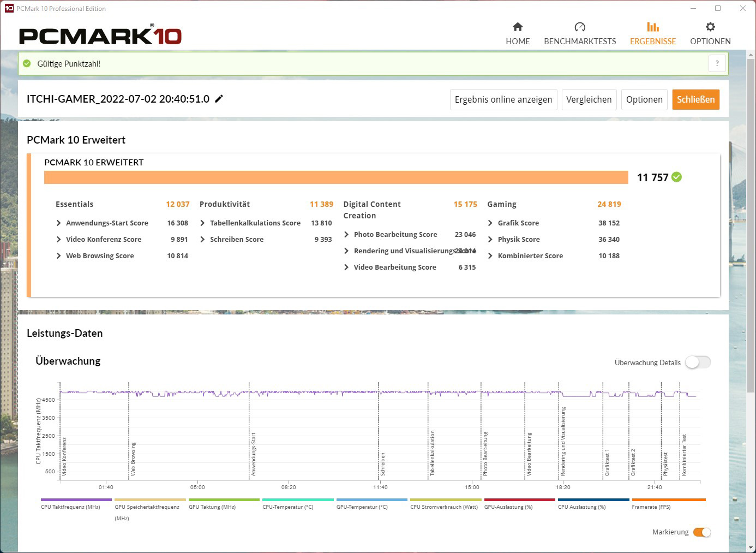Click the question mark help button

(717, 63)
